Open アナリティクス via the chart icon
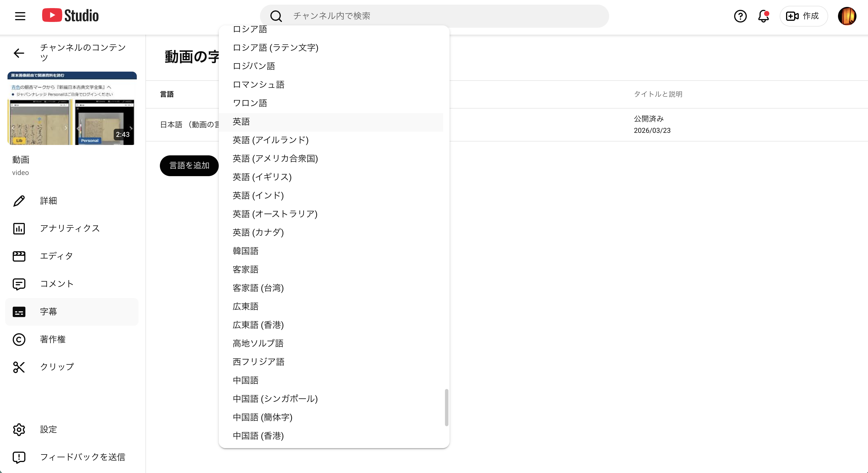This screenshot has height=473, width=868. click(19, 229)
